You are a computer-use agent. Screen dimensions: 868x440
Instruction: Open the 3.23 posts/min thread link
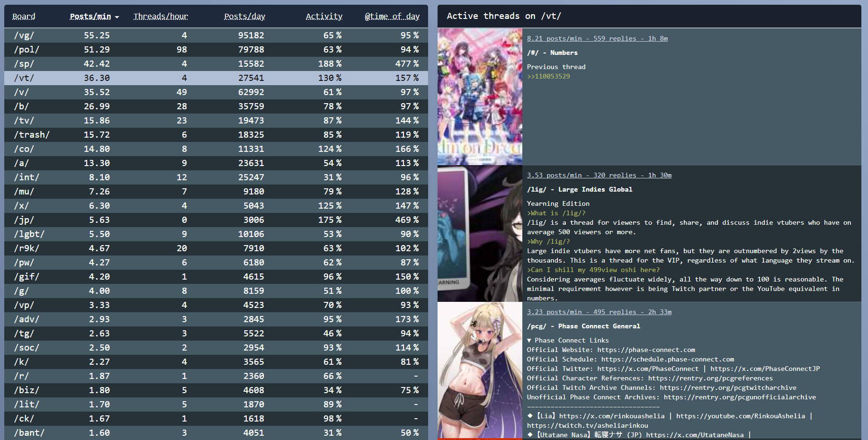599,312
